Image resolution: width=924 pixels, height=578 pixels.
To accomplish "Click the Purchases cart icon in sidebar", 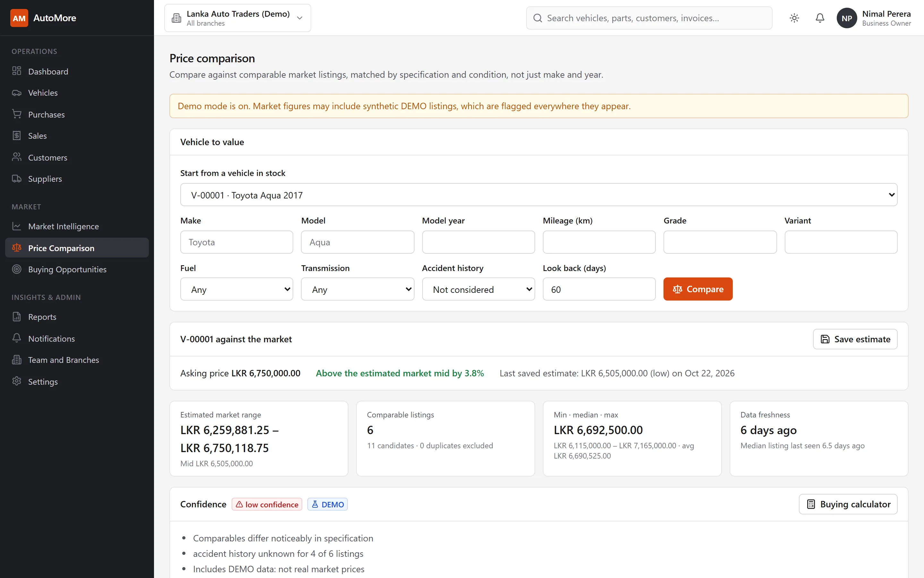I will click(x=16, y=114).
